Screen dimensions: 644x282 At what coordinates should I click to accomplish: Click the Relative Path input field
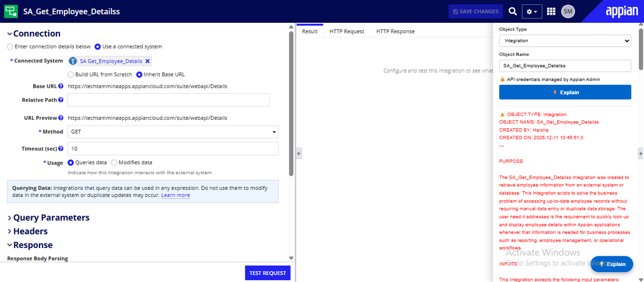pyautogui.click(x=169, y=100)
